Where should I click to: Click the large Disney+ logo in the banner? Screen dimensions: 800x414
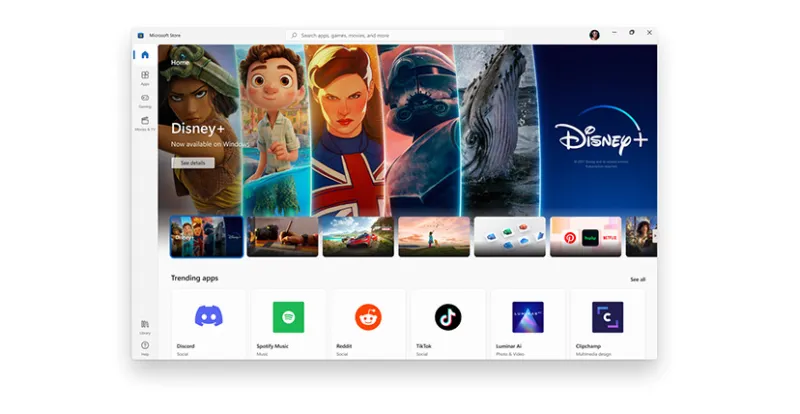[601, 130]
